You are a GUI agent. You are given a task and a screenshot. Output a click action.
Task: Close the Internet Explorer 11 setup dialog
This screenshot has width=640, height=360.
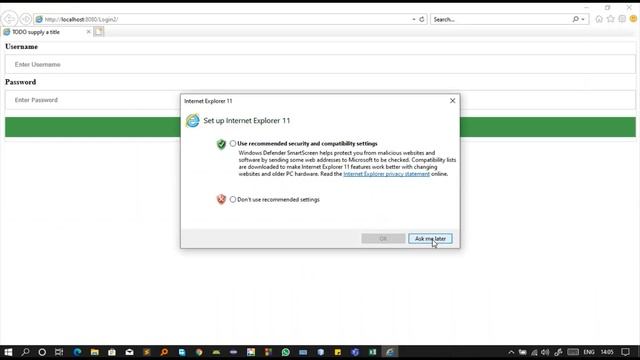452,101
